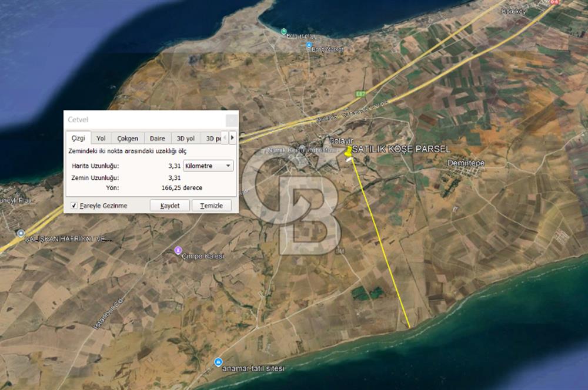The width and height of the screenshot is (588, 390).
Task: Click the Çimpe Kalesi label
Action: (x=203, y=256)
